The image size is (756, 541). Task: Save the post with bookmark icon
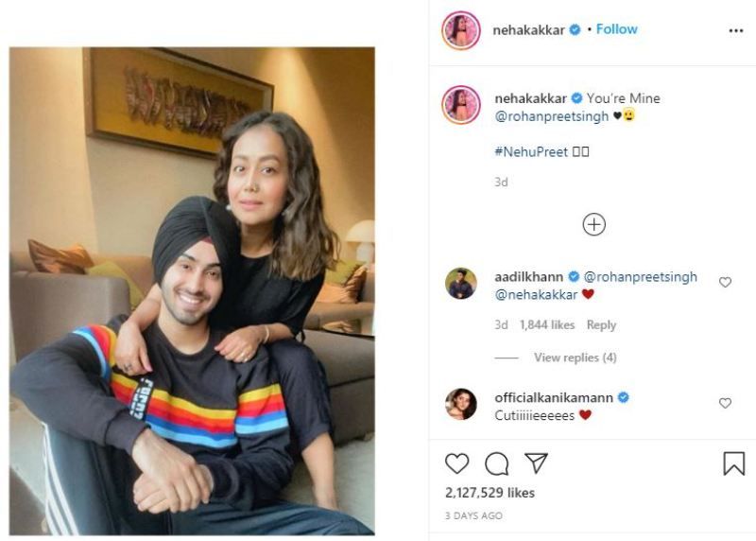point(734,463)
